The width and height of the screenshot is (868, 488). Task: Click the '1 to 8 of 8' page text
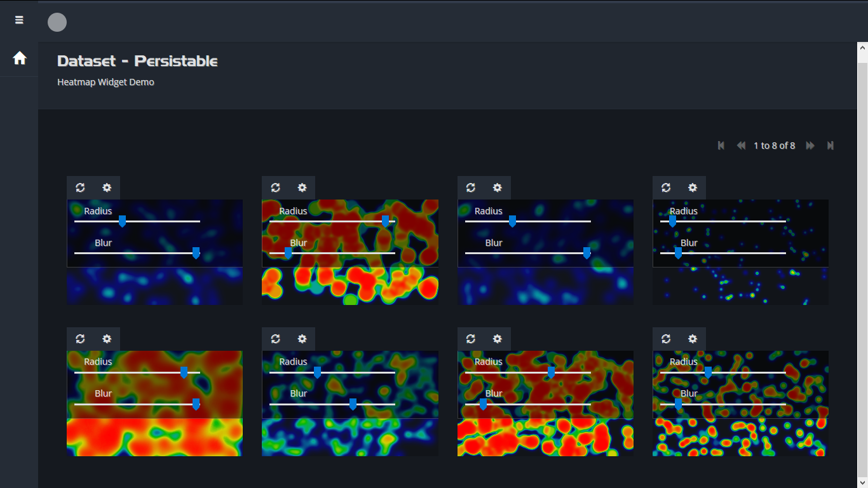[x=774, y=146]
